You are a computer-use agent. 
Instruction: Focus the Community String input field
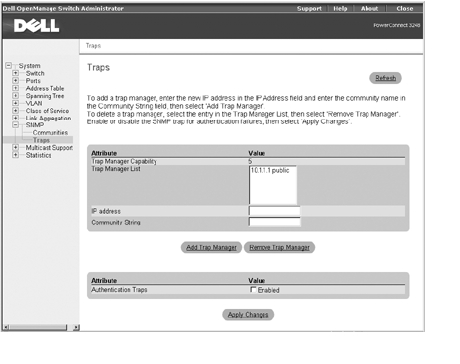point(274,222)
